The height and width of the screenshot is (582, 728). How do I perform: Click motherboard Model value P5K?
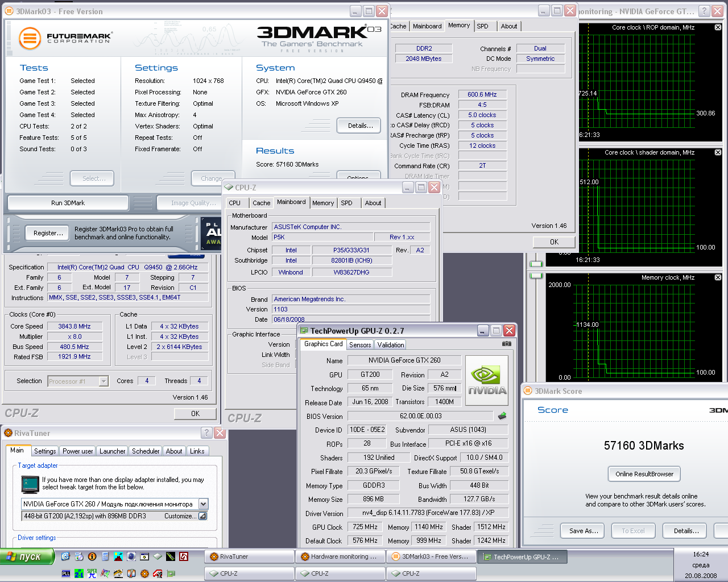(322, 237)
